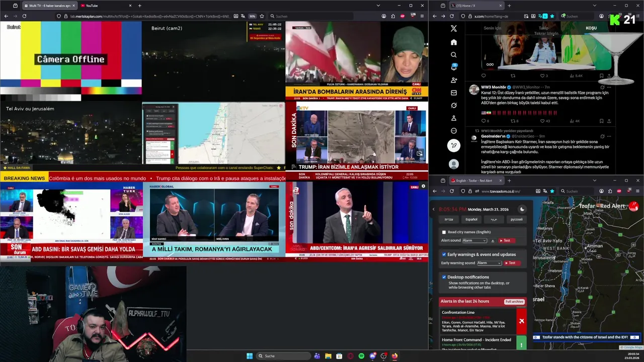Toggle Early warnings & event end updates checkbox
The width and height of the screenshot is (644, 362).
tap(444, 254)
